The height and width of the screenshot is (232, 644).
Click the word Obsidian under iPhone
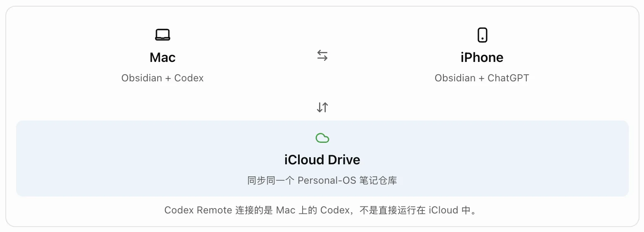pyautogui.click(x=455, y=78)
